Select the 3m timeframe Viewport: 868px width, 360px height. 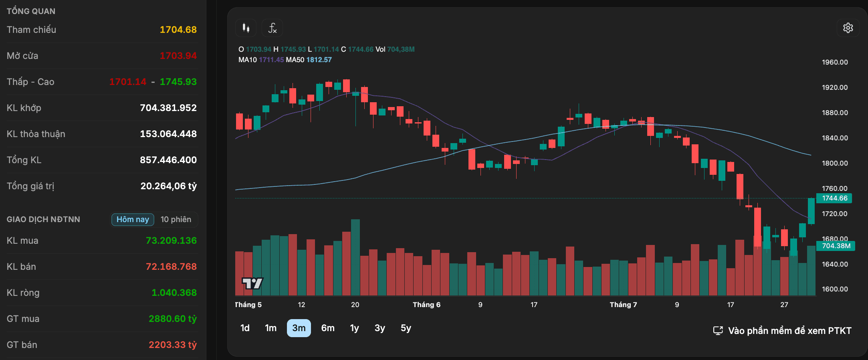[x=299, y=328]
